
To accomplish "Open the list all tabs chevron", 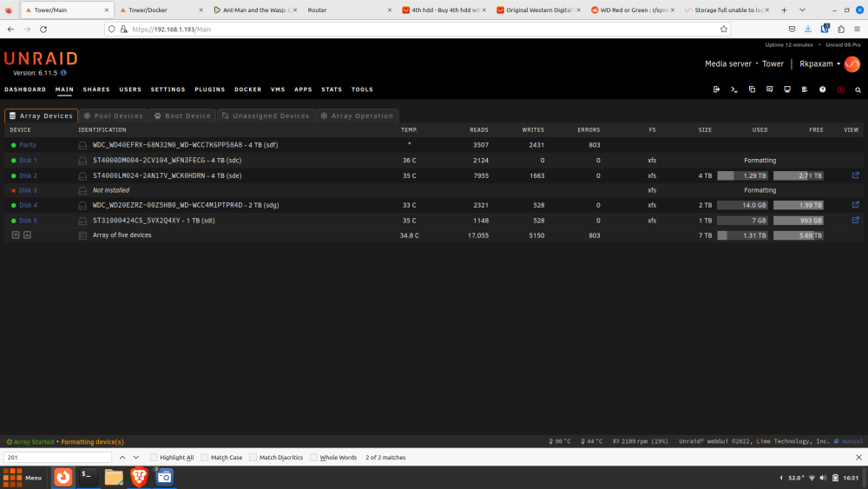I will tap(801, 10).
